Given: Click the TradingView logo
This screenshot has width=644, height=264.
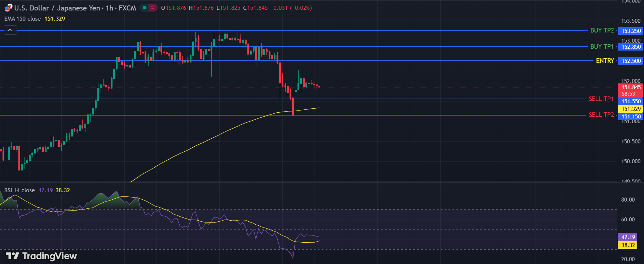Looking at the screenshot, I should 41,256.
